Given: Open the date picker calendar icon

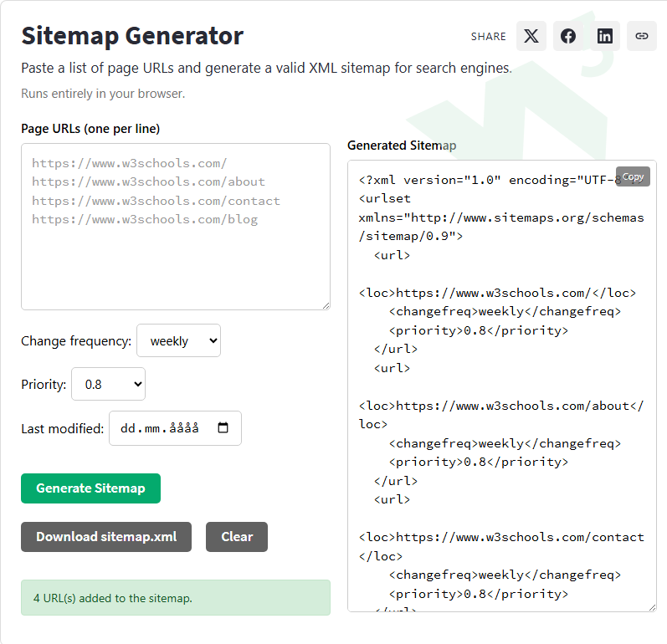Looking at the screenshot, I should pyautogui.click(x=223, y=427).
